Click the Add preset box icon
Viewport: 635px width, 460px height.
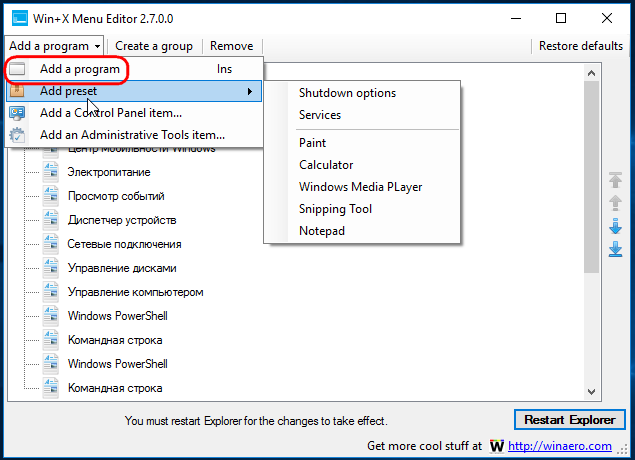(17, 91)
